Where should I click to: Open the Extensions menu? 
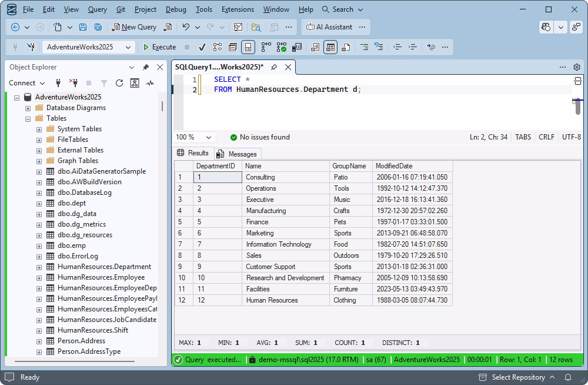point(238,9)
